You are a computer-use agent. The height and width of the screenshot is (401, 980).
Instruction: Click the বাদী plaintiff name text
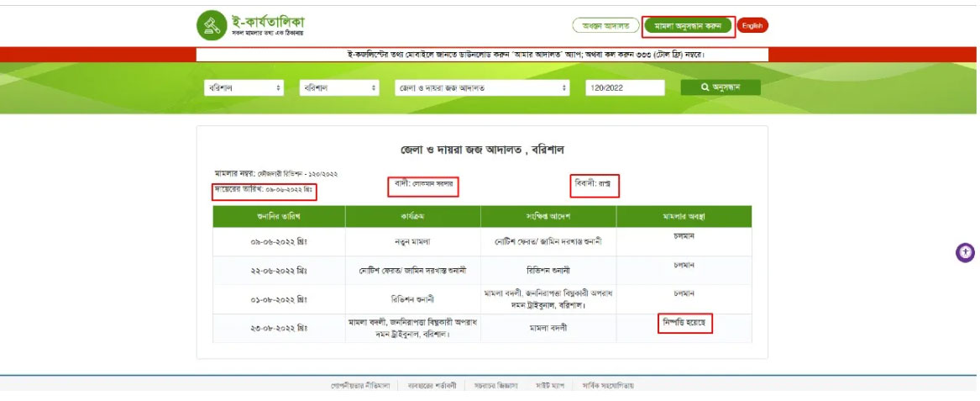click(x=424, y=185)
